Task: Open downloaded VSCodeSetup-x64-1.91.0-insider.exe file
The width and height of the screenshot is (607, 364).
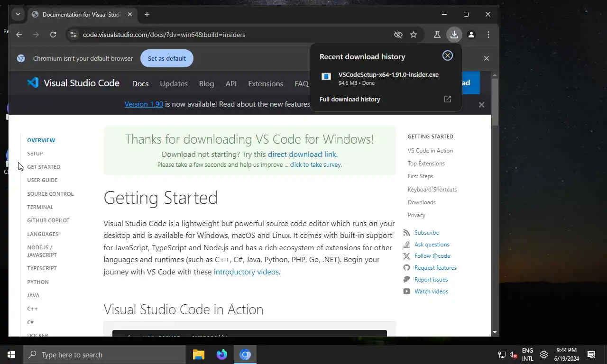Action: click(386, 78)
